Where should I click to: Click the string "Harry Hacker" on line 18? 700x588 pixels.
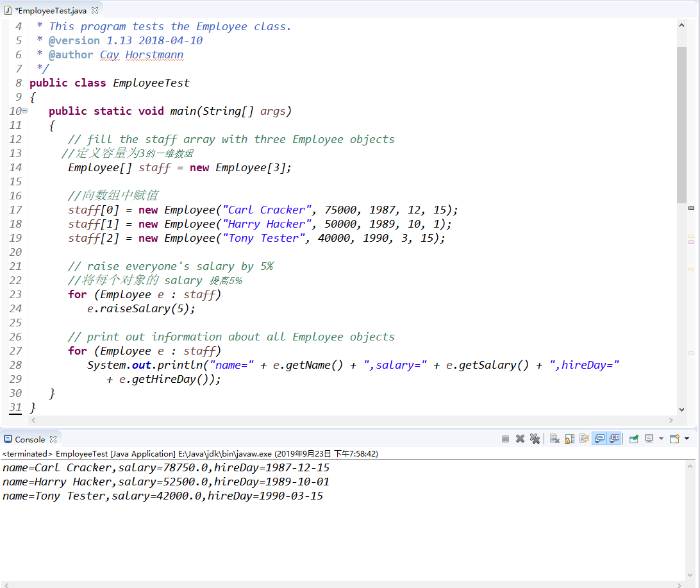click(x=267, y=224)
